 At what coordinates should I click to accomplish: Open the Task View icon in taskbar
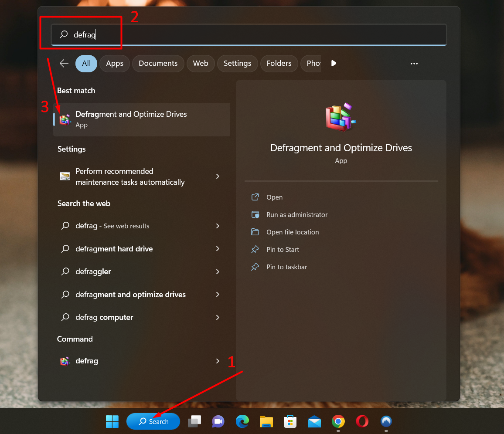tap(194, 421)
